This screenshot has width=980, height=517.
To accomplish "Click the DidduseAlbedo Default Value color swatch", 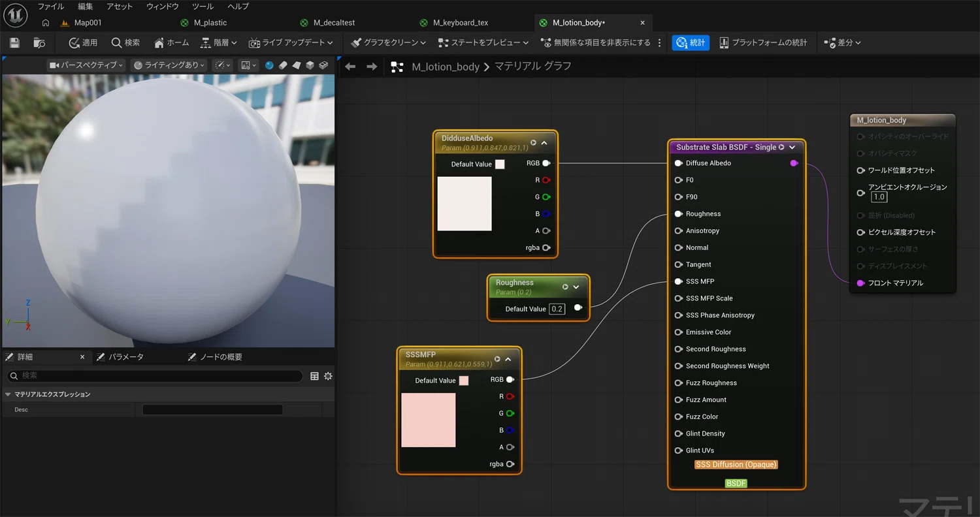I will coord(500,164).
